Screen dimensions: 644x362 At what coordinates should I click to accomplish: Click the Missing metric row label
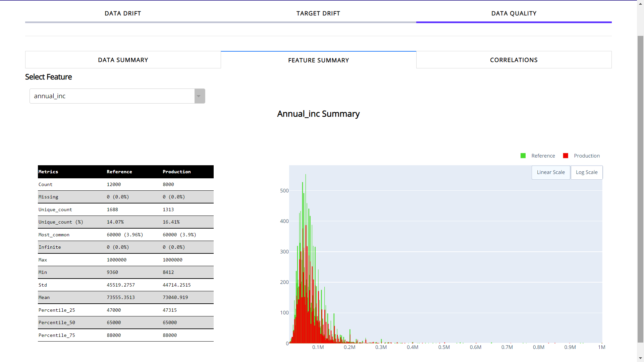tap(48, 197)
